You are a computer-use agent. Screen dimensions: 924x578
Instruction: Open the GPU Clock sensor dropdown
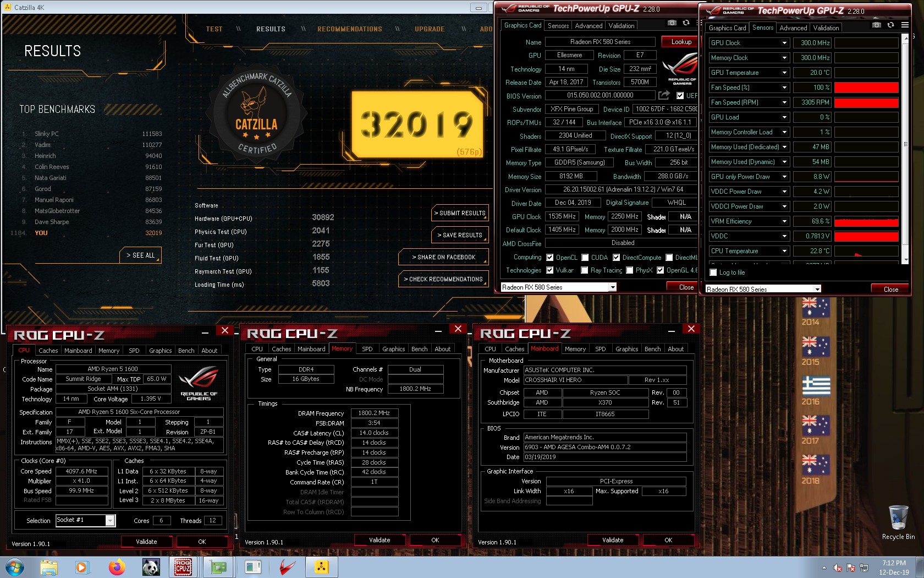coord(784,43)
